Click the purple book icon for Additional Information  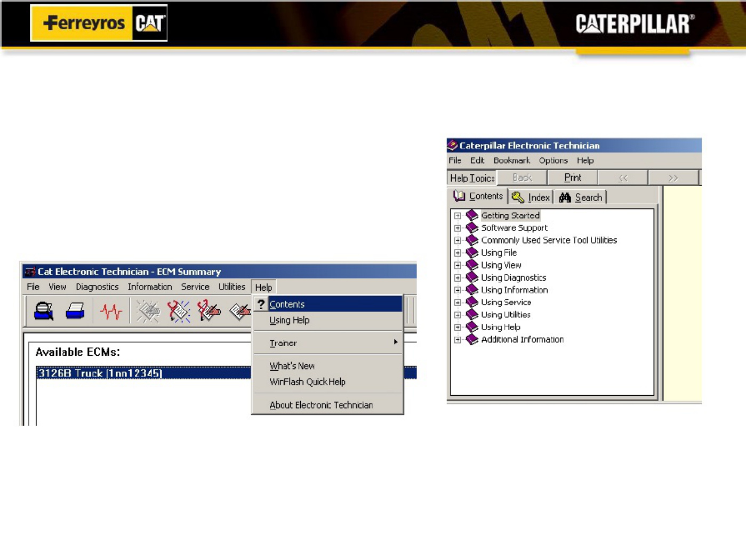pos(472,339)
